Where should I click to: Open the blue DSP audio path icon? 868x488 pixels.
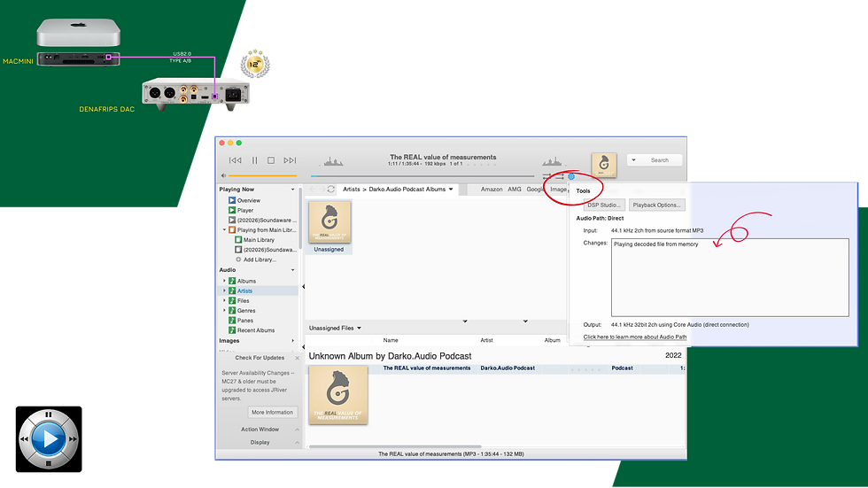click(x=571, y=176)
